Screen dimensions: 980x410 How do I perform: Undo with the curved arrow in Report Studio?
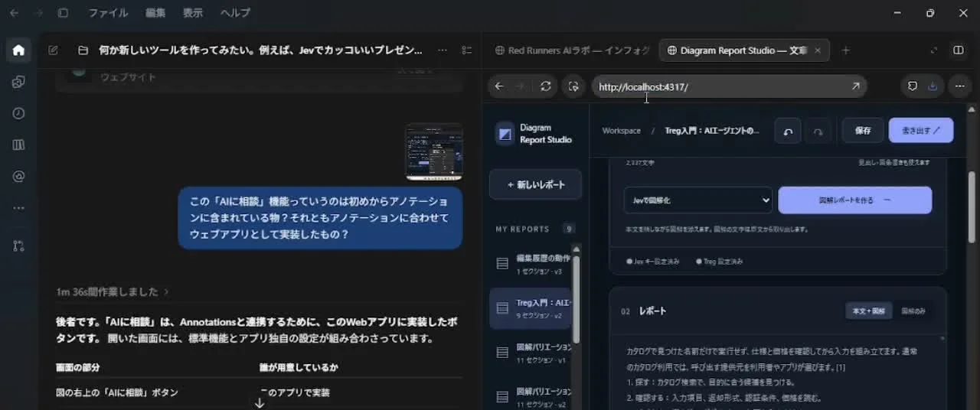(788, 131)
